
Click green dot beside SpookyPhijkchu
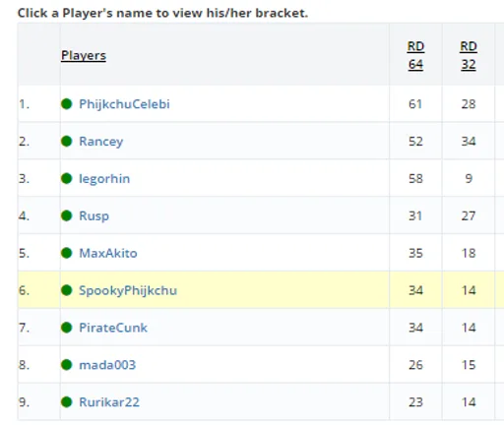click(67, 290)
